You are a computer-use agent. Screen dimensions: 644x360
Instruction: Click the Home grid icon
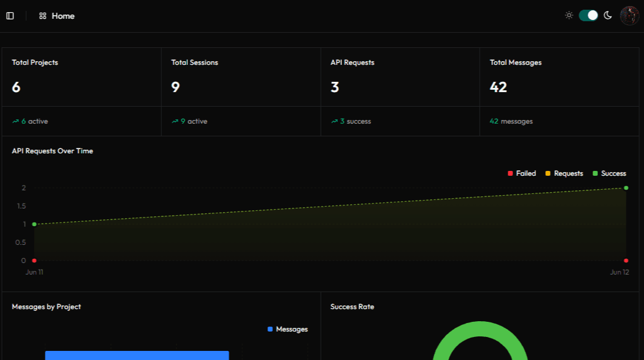(x=42, y=16)
